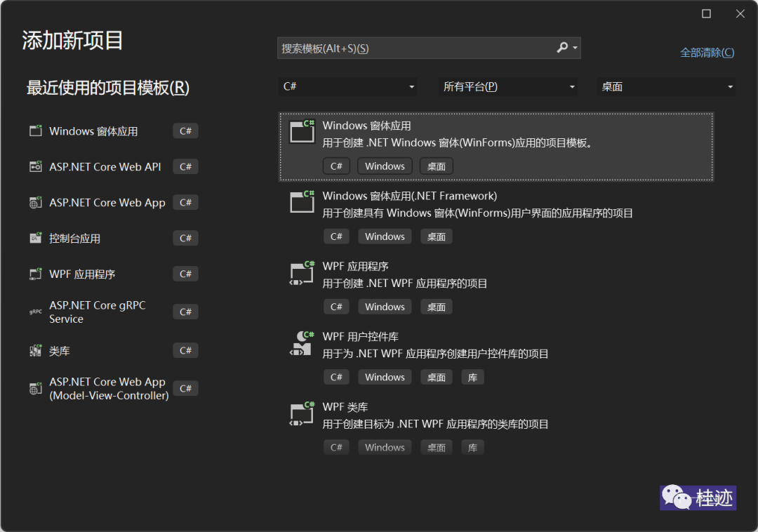The width and height of the screenshot is (758, 532).
Task: Click the C# tag under WPF 应用程序 result
Action: pyautogui.click(x=336, y=307)
